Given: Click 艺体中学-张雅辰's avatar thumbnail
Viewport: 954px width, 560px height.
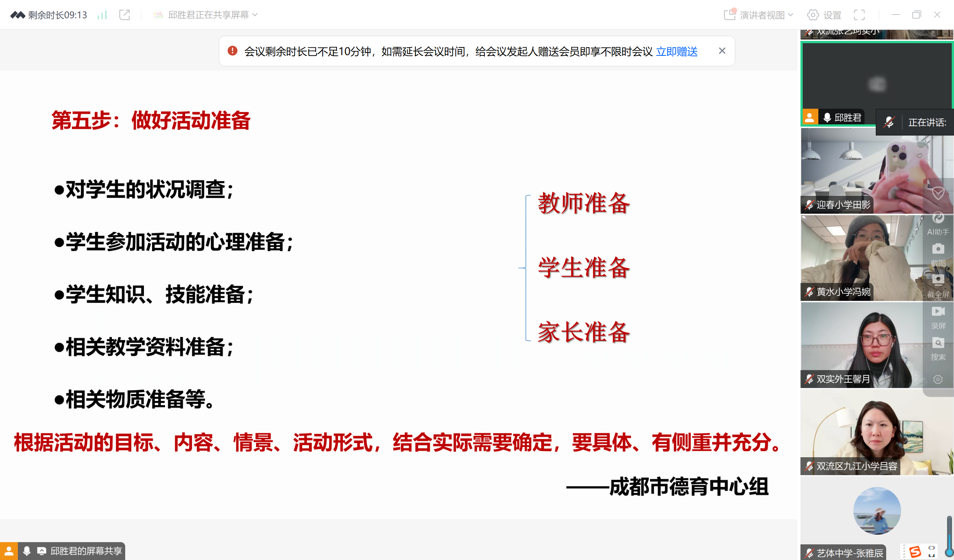Looking at the screenshot, I should point(877,510).
